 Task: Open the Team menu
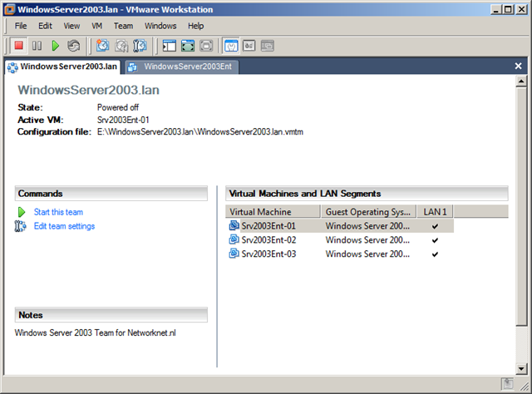tap(124, 26)
